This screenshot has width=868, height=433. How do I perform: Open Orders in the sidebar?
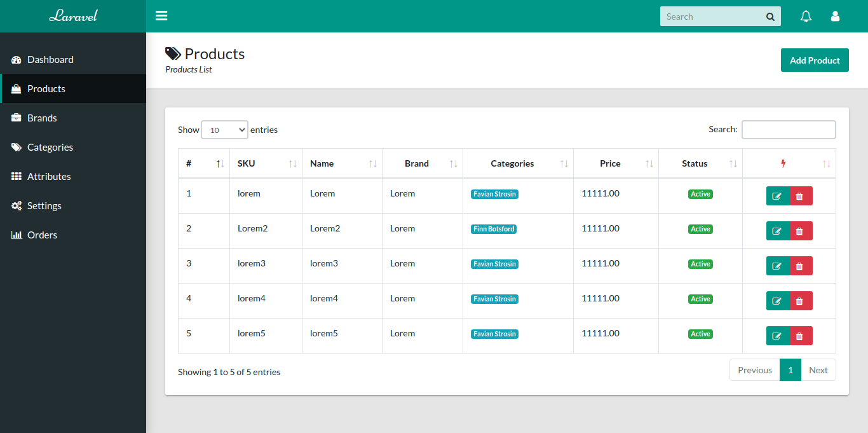(73, 235)
